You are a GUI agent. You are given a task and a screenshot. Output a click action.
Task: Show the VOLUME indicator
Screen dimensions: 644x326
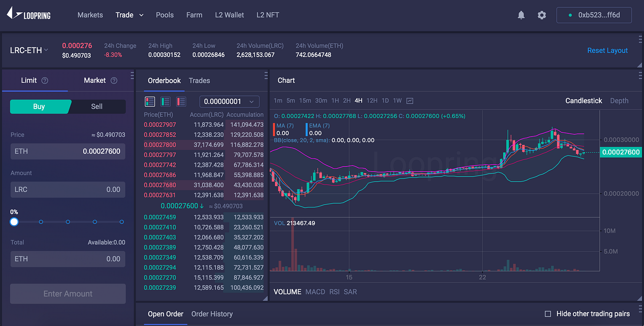tap(287, 292)
